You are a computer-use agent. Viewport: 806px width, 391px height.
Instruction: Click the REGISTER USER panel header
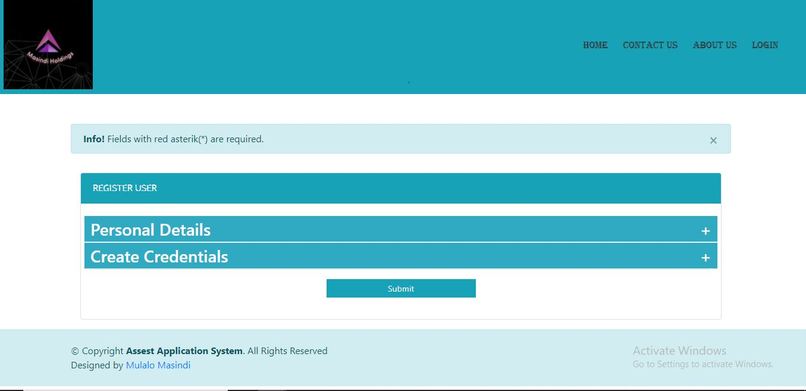coord(400,188)
